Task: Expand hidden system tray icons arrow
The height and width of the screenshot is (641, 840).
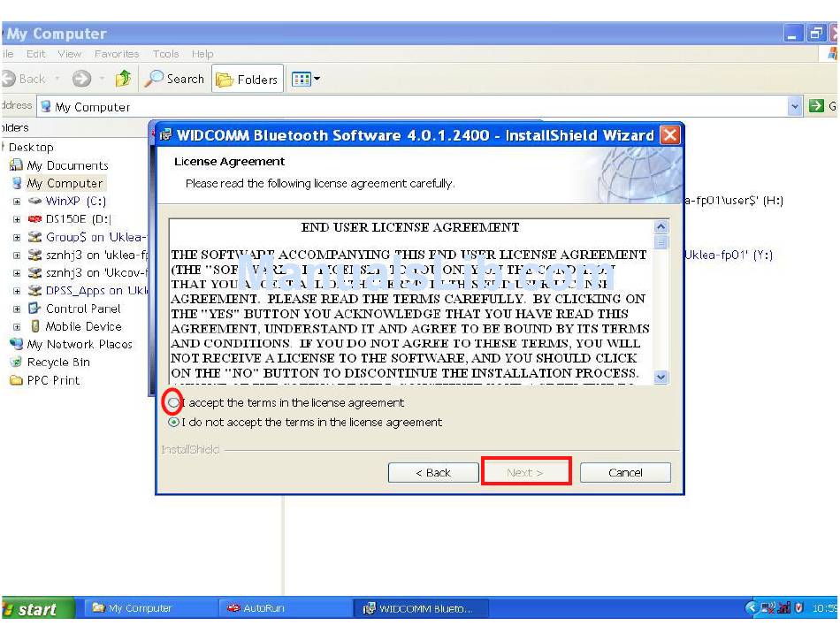Action: pos(752,607)
